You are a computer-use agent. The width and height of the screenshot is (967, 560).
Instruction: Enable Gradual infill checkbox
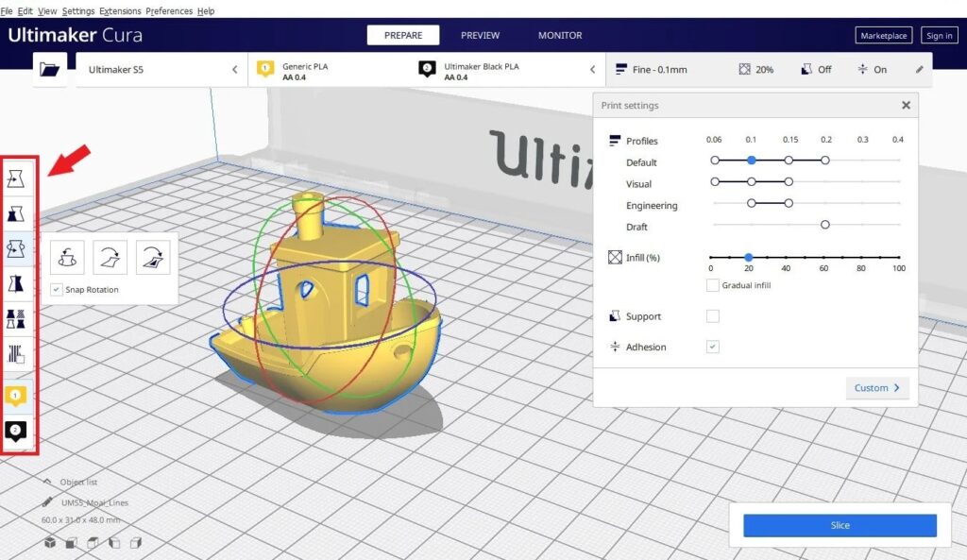coord(712,285)
